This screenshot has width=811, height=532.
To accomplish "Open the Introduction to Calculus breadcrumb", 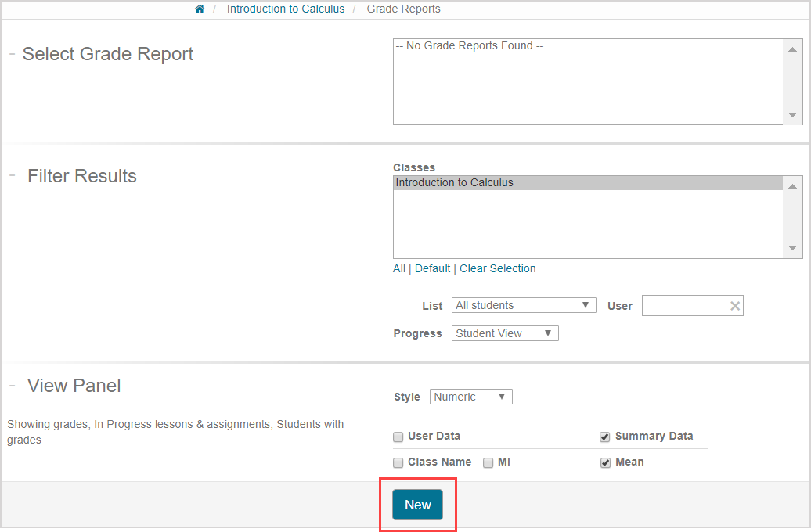I will pyautogui.click(x=286, y=9).
